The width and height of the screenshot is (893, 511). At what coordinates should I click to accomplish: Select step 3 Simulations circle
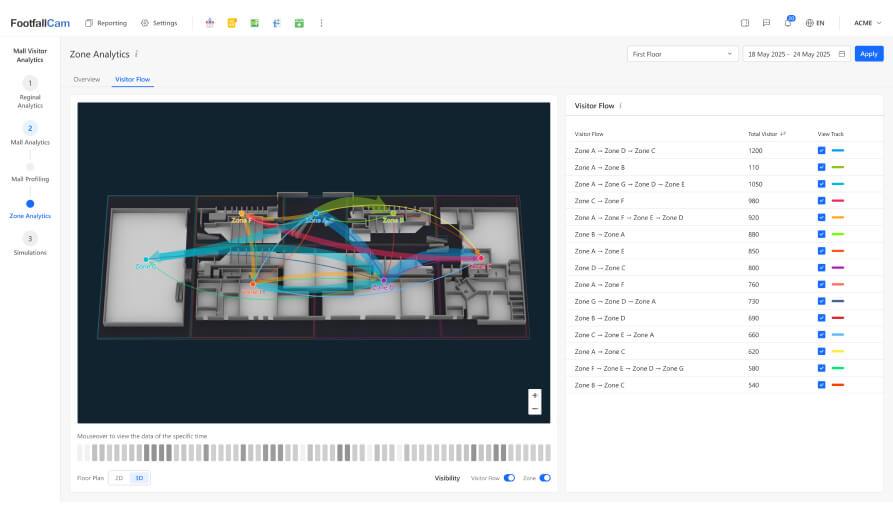(x=30, y=238)
